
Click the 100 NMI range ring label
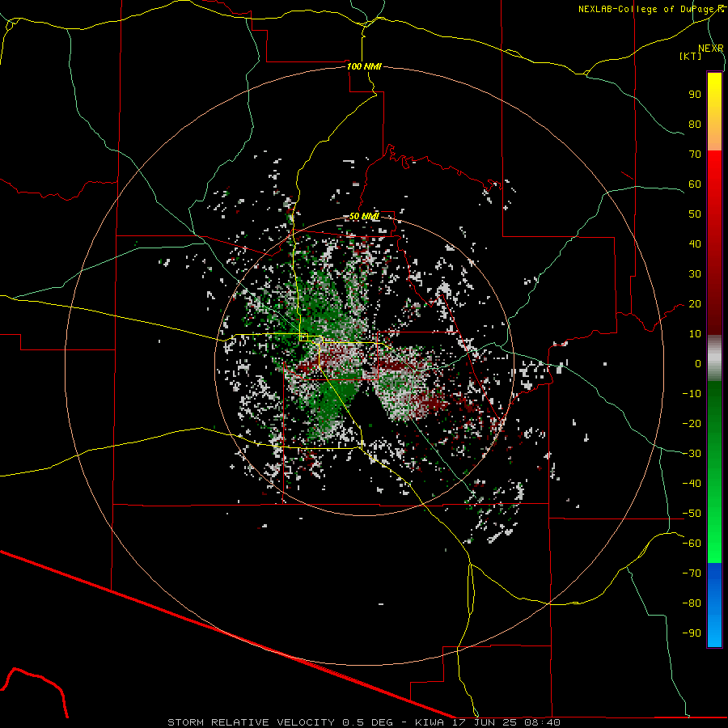(x=364, y=66)
